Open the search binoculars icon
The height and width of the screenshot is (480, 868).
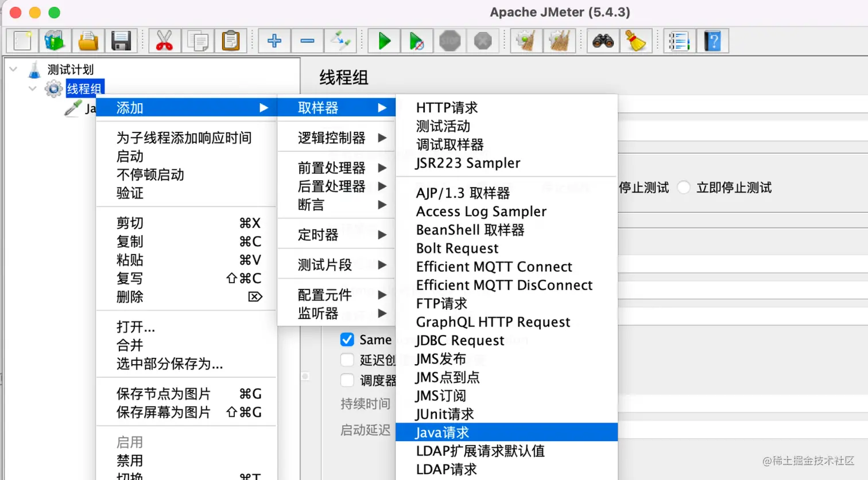(602, 40)
